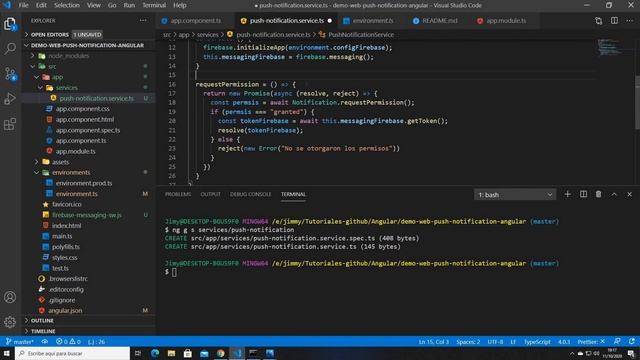Image resolution: width=640 pixels, height=360 pixels.
Task: Open app.component.html file
Action: pyautogui.click(x=85, y=120)
